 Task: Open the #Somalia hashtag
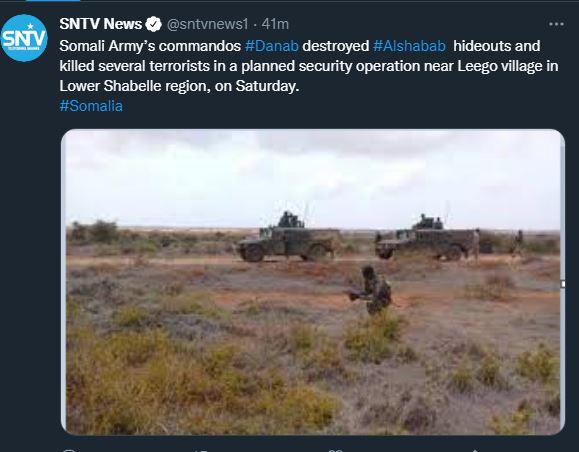pos(91,106)
